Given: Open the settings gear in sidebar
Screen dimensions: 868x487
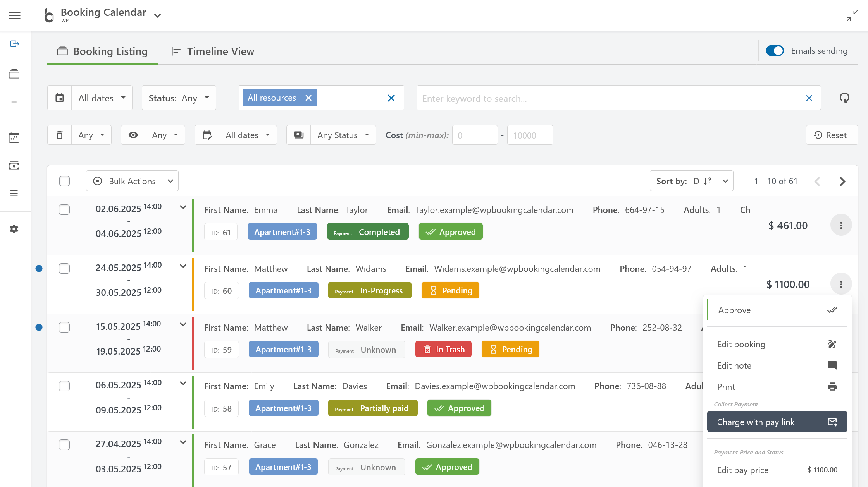Looking at the screenshot, I should point(14,229).
